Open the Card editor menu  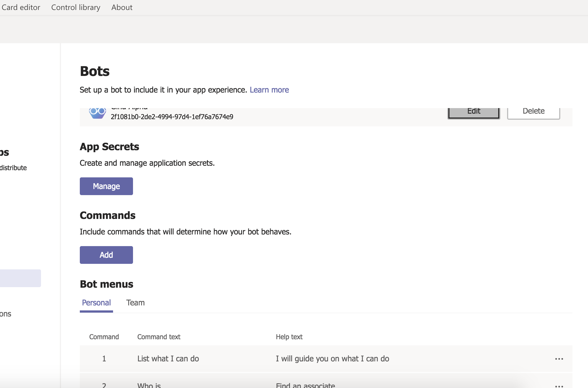(x=21, y=7)
